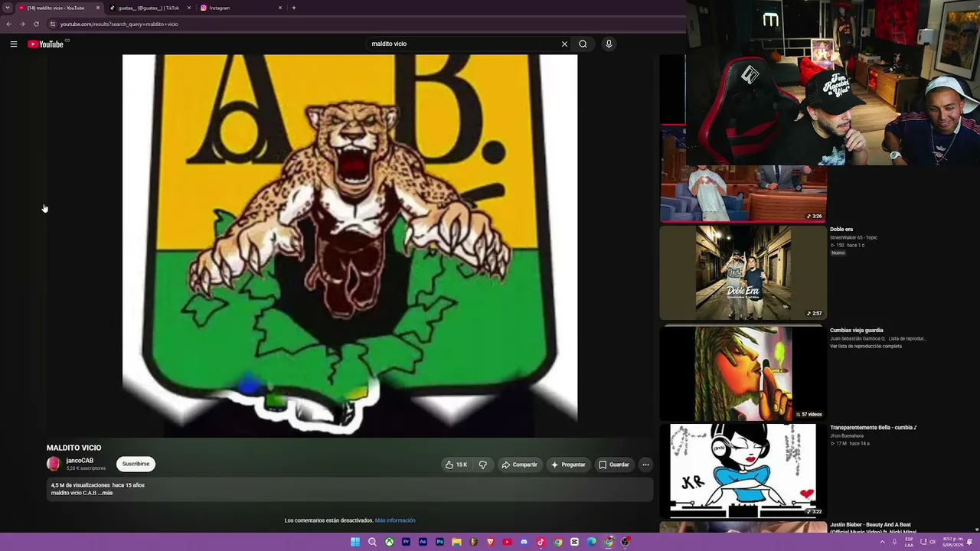
Task: Open the taskbar clock and date
Action: click(953, 542)
